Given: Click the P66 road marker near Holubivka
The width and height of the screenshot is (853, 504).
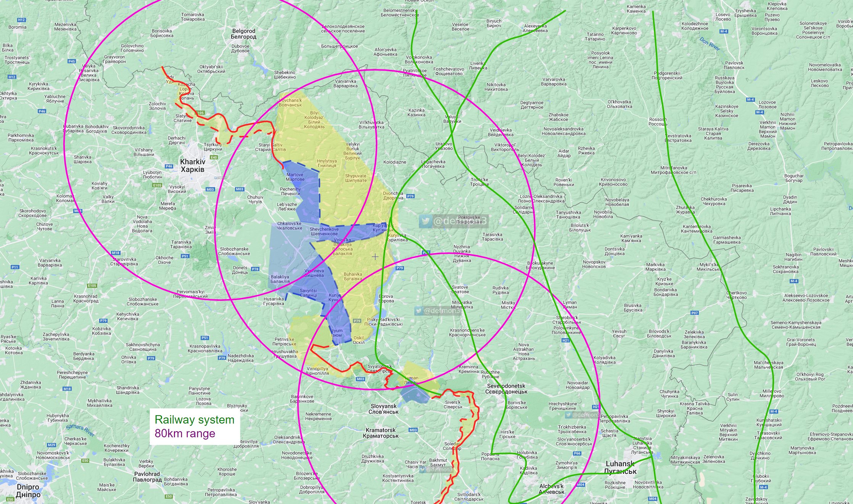Looking at the screenshot, I should click(577, 453).
